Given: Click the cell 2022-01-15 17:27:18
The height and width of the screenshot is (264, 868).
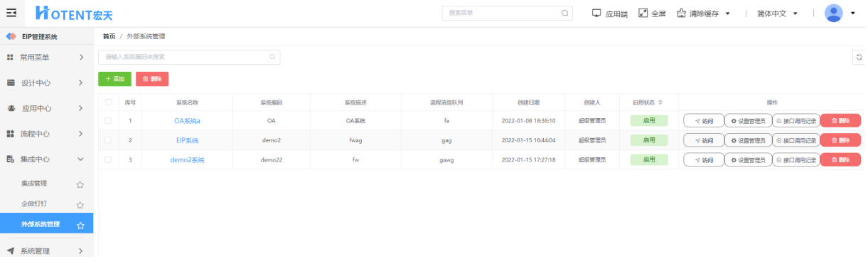Looking at the screenshot, I should (x=528, y=160).
